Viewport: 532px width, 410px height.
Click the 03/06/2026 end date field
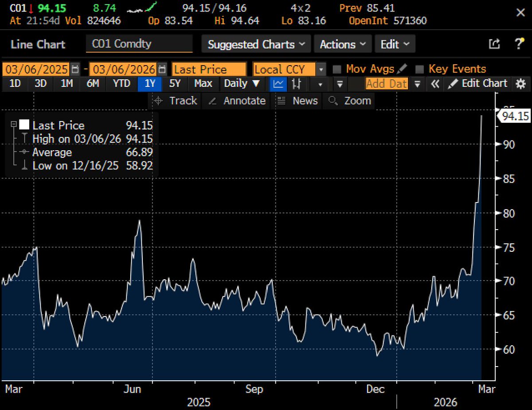[123, 69]
